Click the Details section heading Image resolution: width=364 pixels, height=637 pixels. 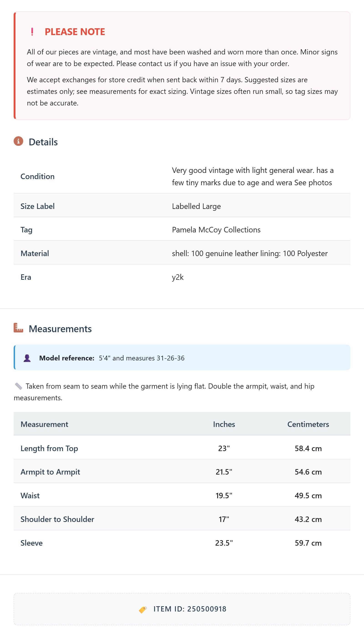(43, 142)
